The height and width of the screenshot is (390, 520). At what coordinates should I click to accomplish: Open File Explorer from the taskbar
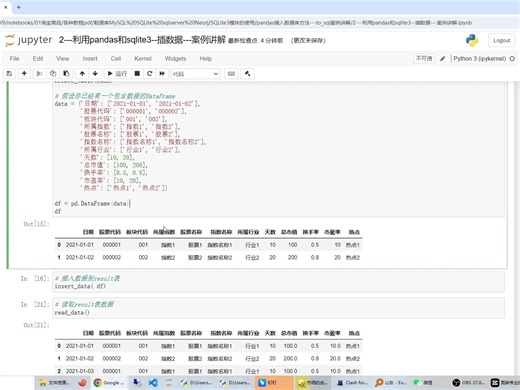pyautogui.click(x=54, y=383)
